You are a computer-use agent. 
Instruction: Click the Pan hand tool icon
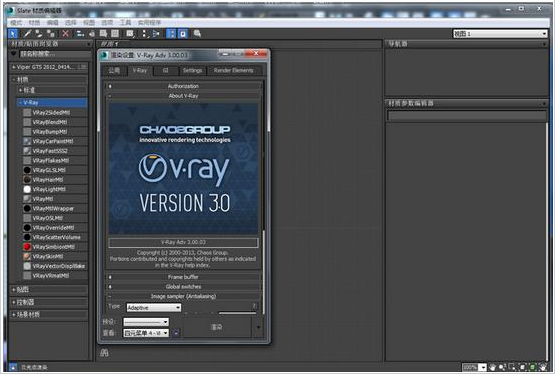(x=492, y=367)
